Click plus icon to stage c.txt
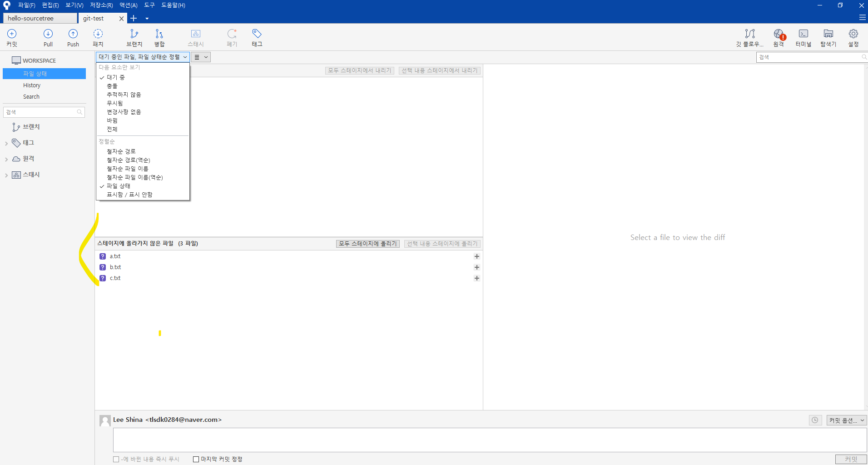868x465 pixels. pos(477,278)
